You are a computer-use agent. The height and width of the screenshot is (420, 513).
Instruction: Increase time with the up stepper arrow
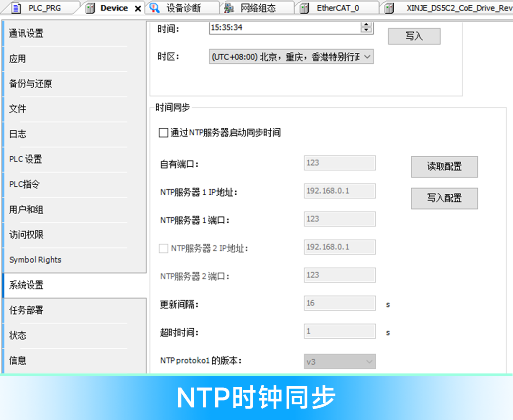click(366, 25)
